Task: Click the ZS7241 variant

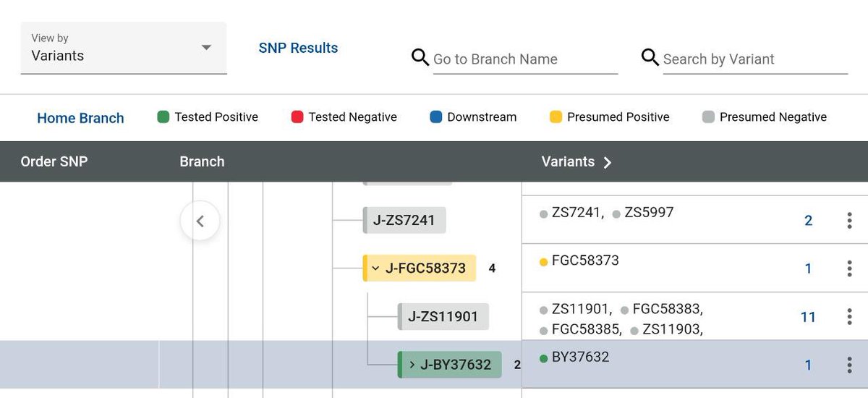Action: [576, 213]
